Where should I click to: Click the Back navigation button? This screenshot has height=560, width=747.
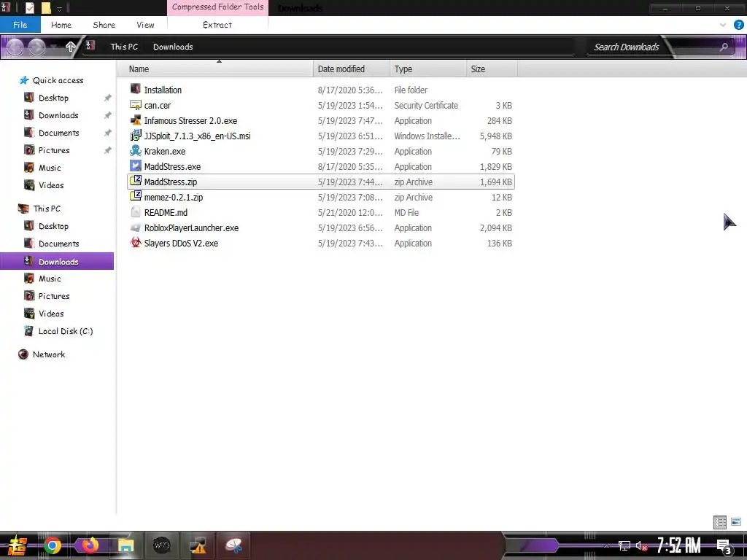coord(15,47)
